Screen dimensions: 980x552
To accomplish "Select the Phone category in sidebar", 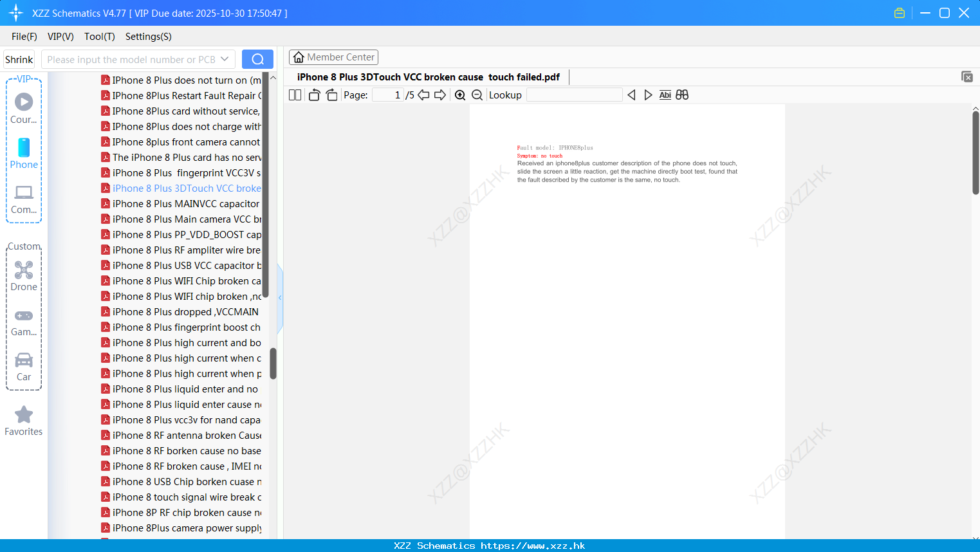I will click(x=24, y=154).
